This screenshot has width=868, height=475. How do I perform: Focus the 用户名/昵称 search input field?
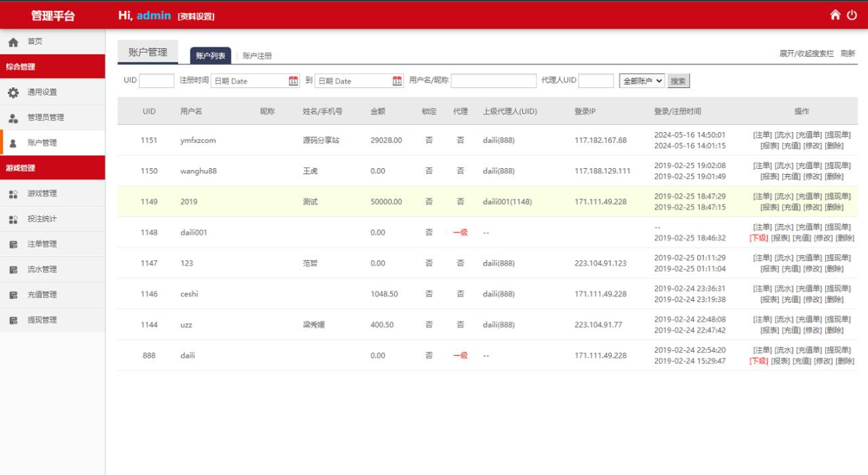pos(493,81)
